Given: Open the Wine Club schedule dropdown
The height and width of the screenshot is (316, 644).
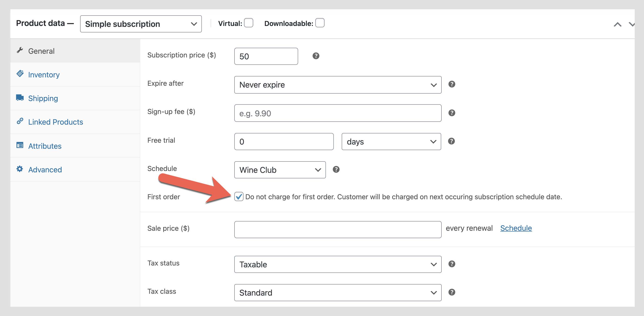Looking at the screenshot, I should 280,170.
